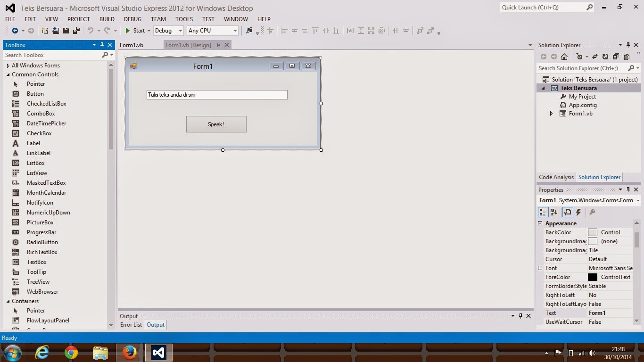Click the Save All toolbar icon
Screen dimensions: 644x362
tap(76, 31)
